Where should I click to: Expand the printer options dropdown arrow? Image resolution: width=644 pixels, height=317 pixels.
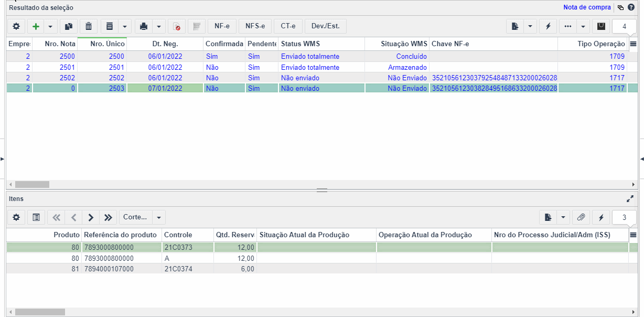159,26
